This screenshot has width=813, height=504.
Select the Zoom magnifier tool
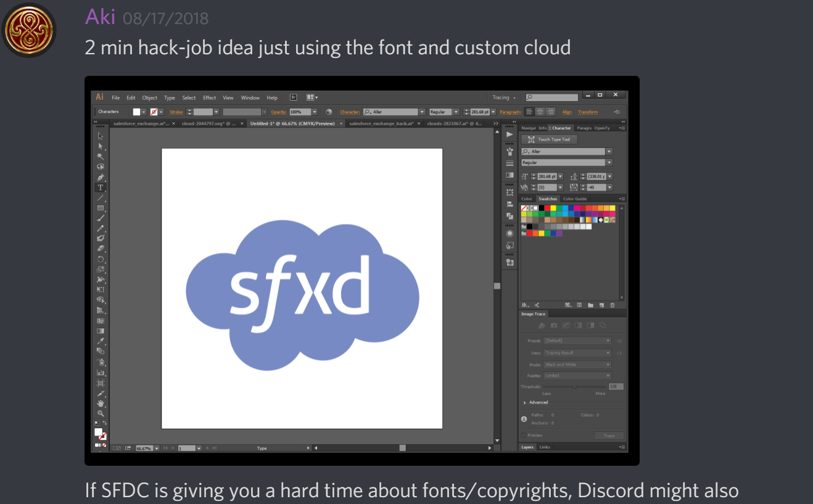pyautogui.click(x=101, y=413)
